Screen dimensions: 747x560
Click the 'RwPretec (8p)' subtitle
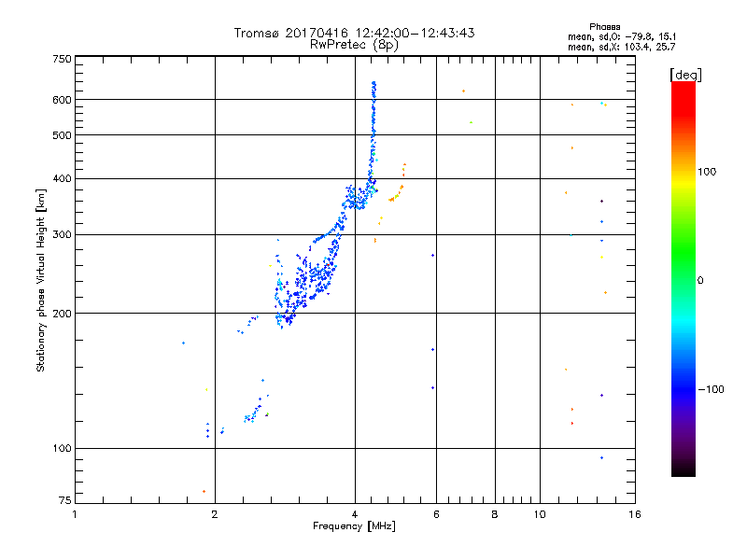[354, 45]
